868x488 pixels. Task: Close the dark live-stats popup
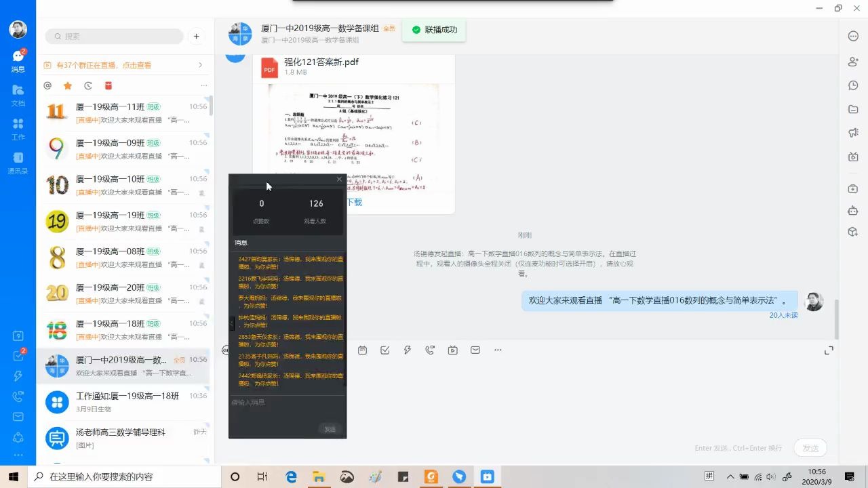pos(340,179)
